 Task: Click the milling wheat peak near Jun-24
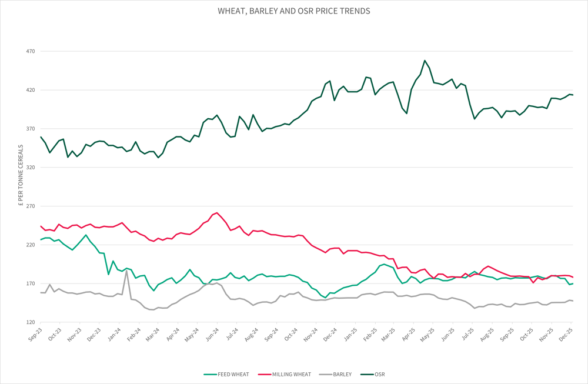click(x=217, y=213)
